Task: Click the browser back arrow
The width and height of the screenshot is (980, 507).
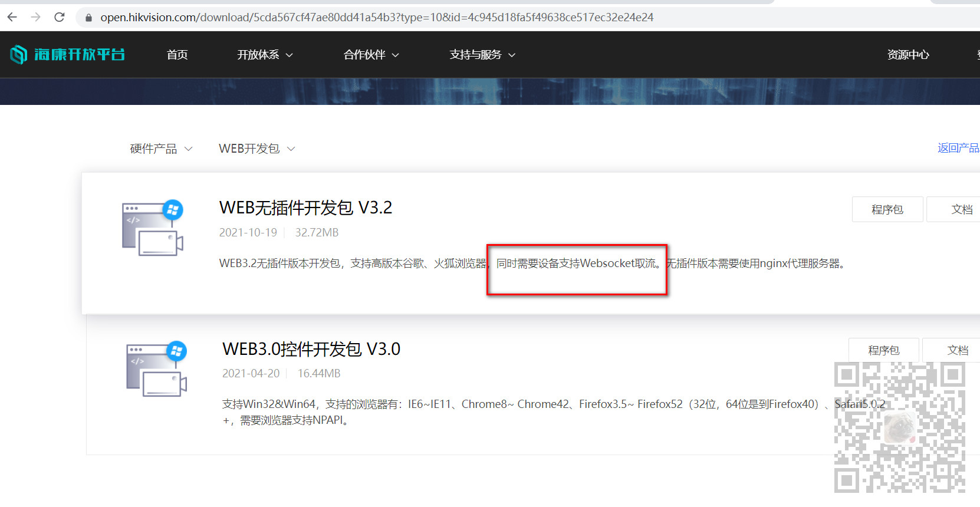Action: (x=12, y=17)
